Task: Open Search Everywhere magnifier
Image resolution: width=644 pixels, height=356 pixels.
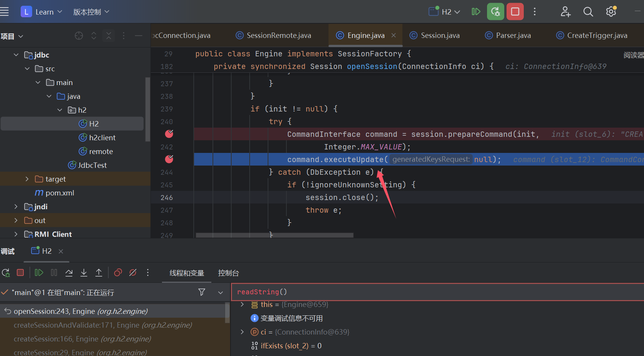Action: click(x=588, y=11)
